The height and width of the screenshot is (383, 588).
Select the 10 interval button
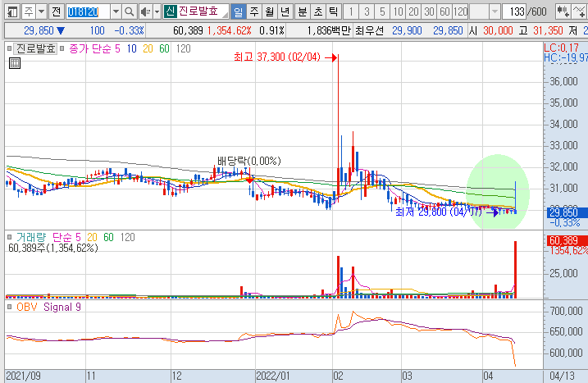pyautogui.click(x=398, y=11)
